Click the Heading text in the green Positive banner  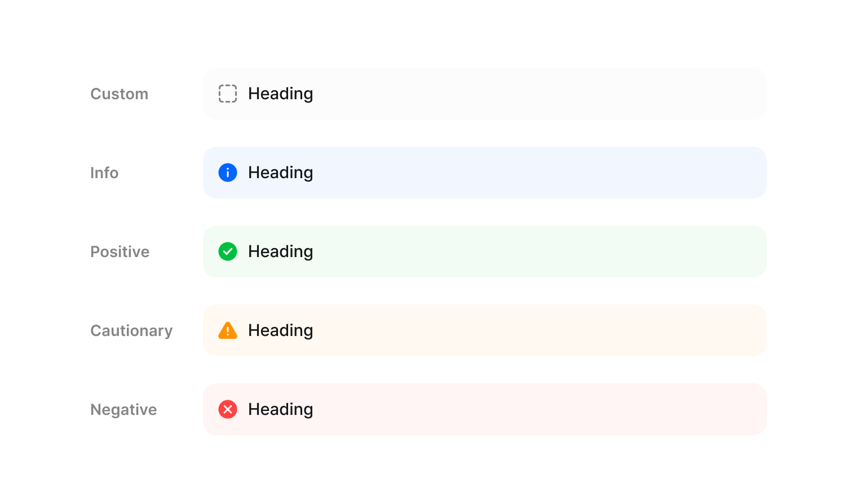(280, 251)
